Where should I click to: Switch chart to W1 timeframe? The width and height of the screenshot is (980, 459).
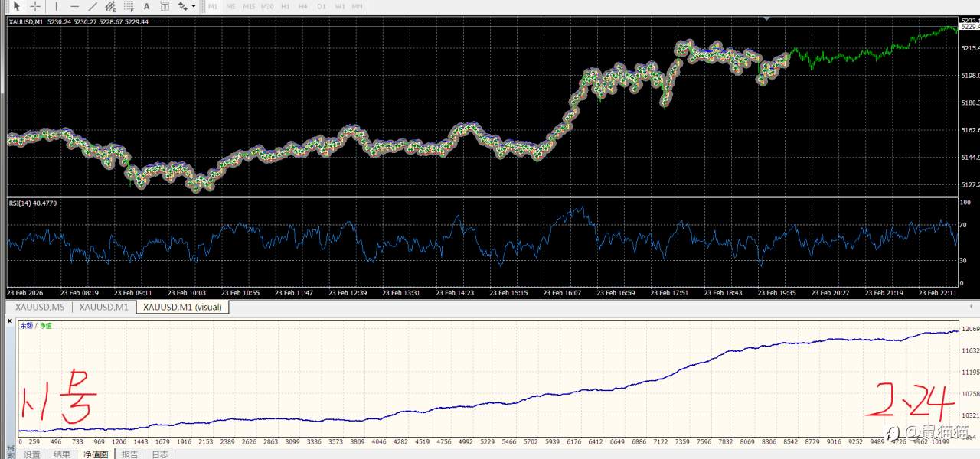coord(340,5)
